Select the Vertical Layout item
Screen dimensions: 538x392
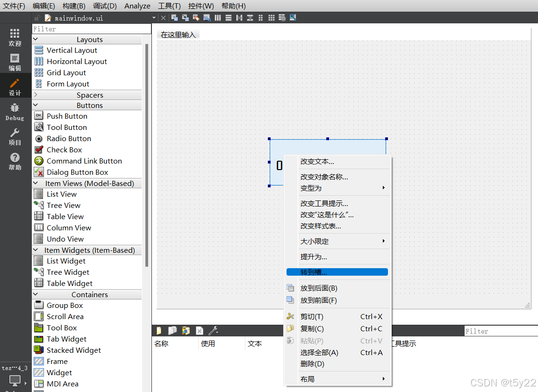[x=72, y=50]
